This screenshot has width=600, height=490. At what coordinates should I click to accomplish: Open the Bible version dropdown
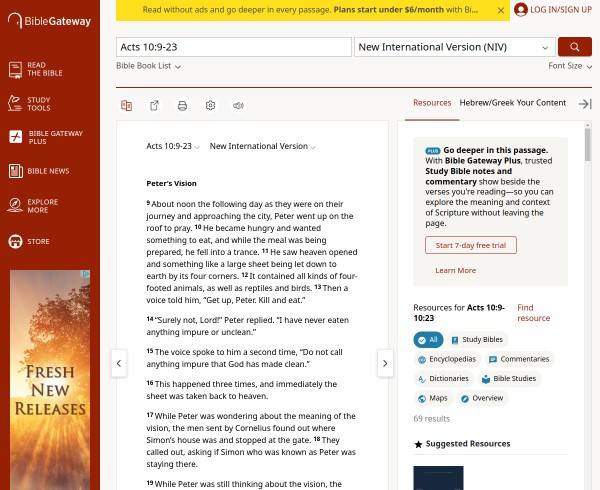coord(455,47)
